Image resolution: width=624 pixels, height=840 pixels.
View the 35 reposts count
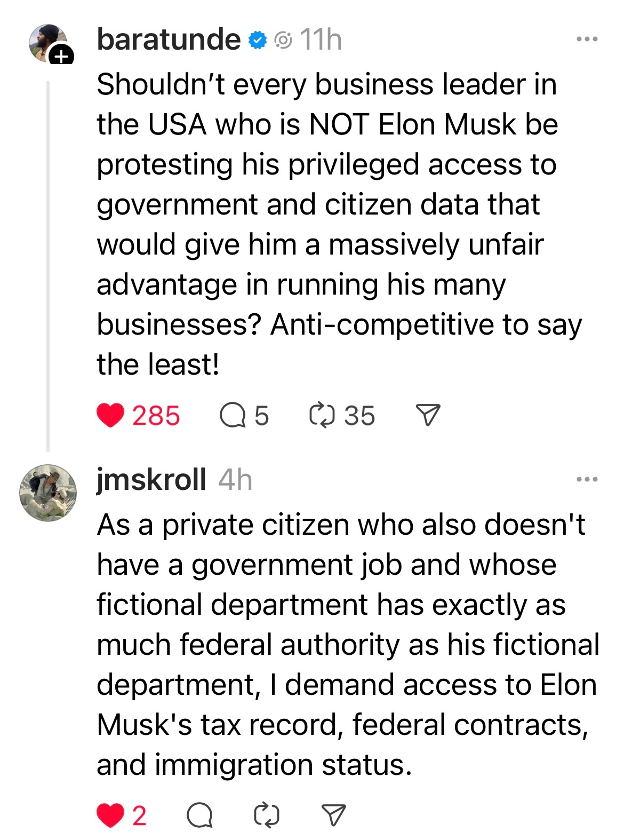click(359, 416)
